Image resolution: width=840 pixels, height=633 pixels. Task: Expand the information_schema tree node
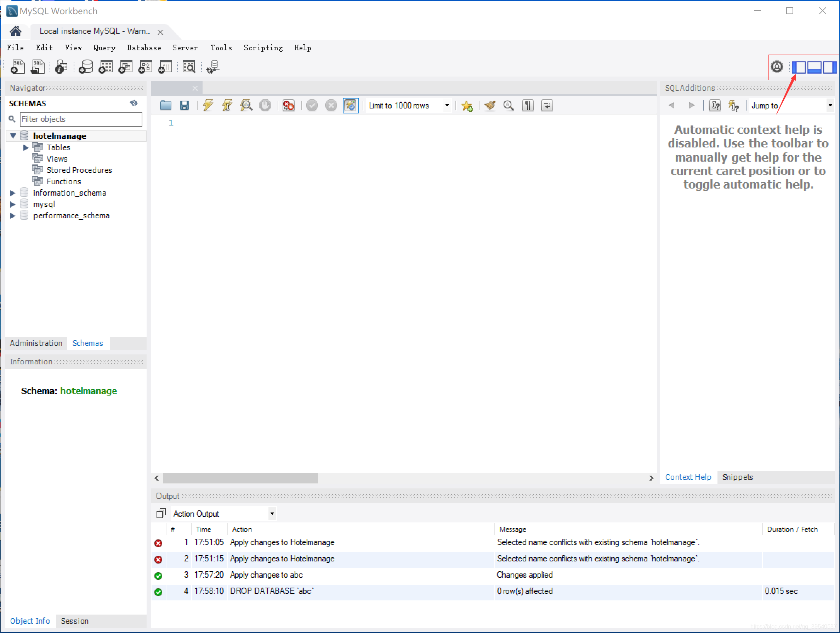pyautogui.click(x=12, y=193)
